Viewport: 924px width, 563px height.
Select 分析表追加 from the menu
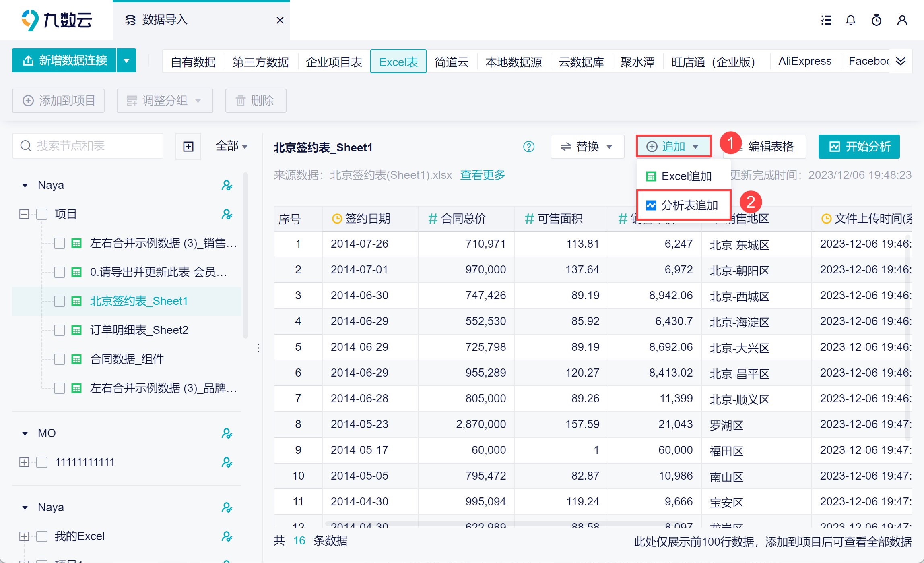683,205
